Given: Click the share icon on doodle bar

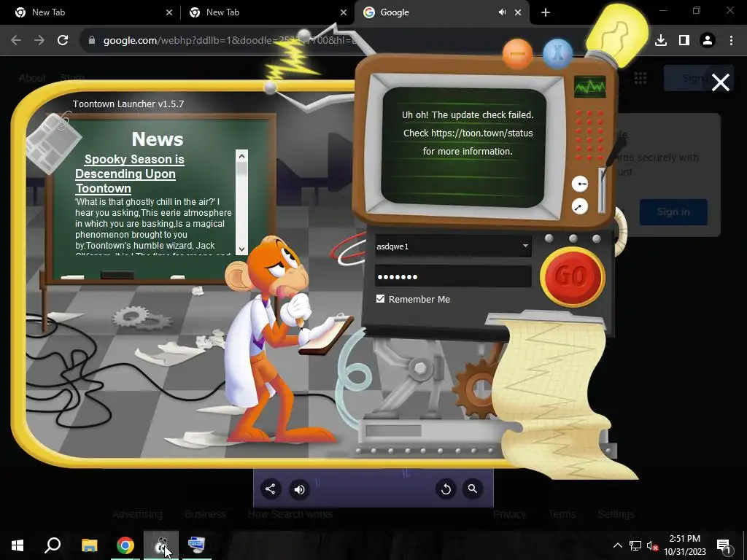Looking at the screenshot, I should tap(270, 489).
